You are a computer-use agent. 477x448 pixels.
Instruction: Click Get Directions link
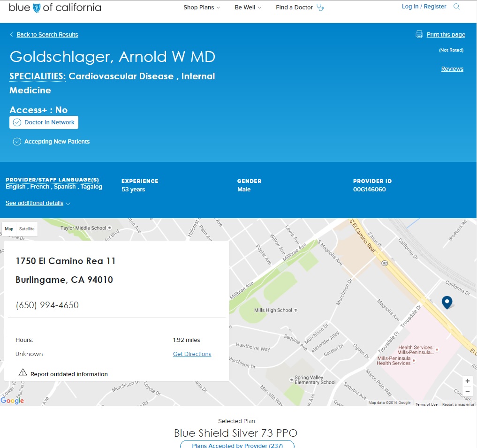(x=192, y=354)
